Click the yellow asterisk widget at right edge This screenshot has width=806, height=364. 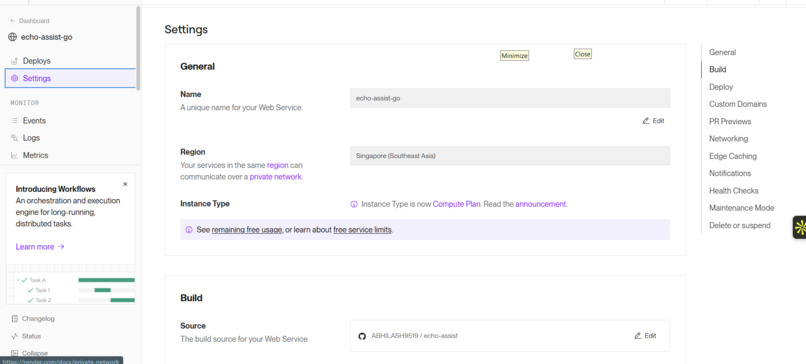pos(799,227)
